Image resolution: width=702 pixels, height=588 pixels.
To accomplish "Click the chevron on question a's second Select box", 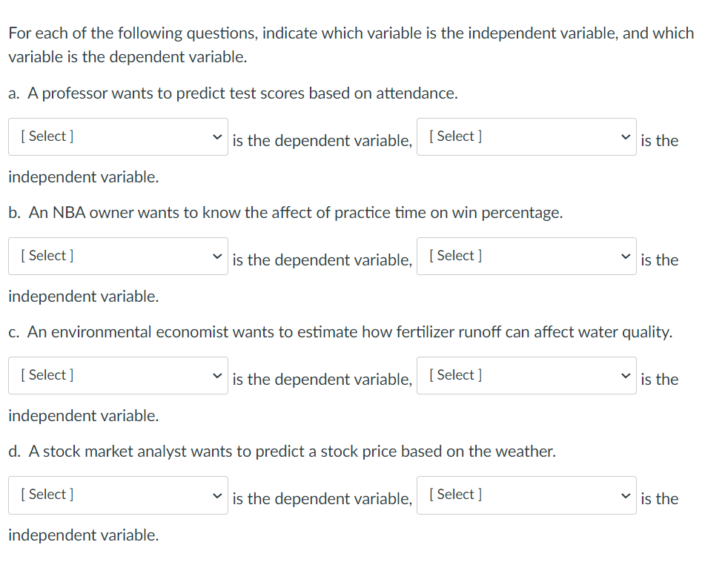I will (626, 136).
